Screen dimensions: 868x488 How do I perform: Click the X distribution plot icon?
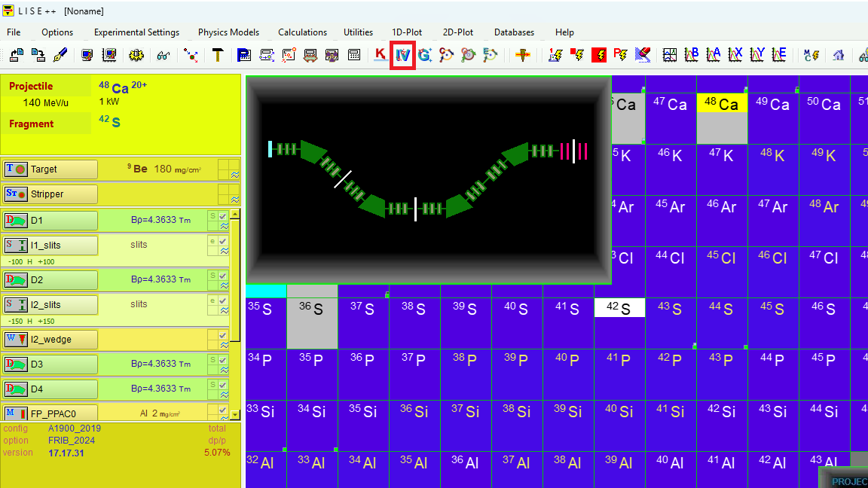(x=735, y=55)
